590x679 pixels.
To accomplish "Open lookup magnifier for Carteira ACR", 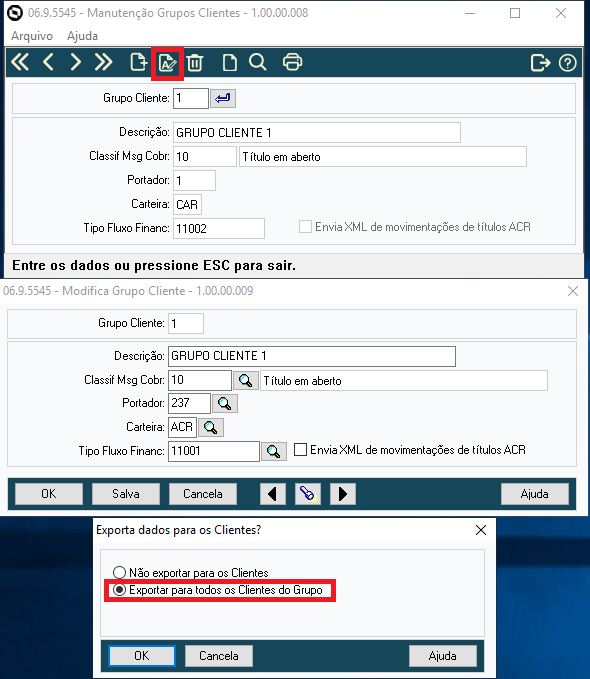I will click(x=211, y=427).
